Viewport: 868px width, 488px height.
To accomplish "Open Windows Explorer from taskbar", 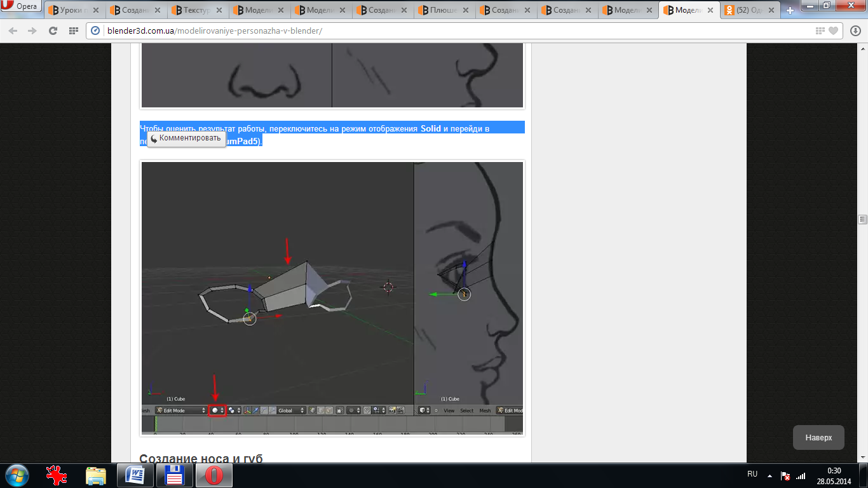I will (x=96, y=475).
